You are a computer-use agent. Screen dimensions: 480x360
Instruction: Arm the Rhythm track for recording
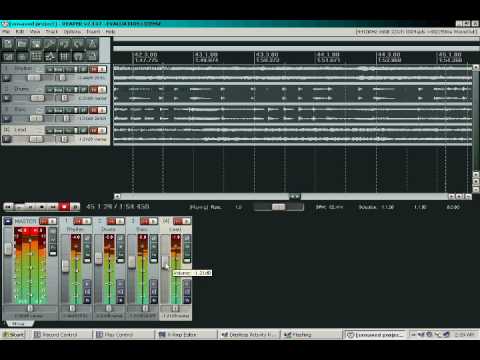(x=6, y=78)
